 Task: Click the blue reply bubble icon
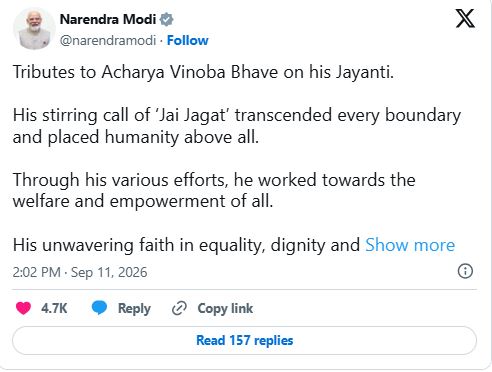point(99,308)
